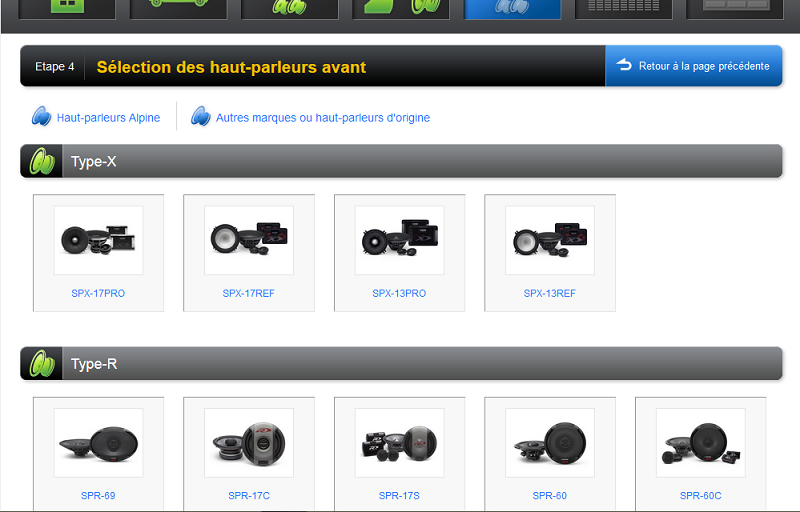Choose the SPR-17C speaker image
Screen dimensions: 800x512
249,442
